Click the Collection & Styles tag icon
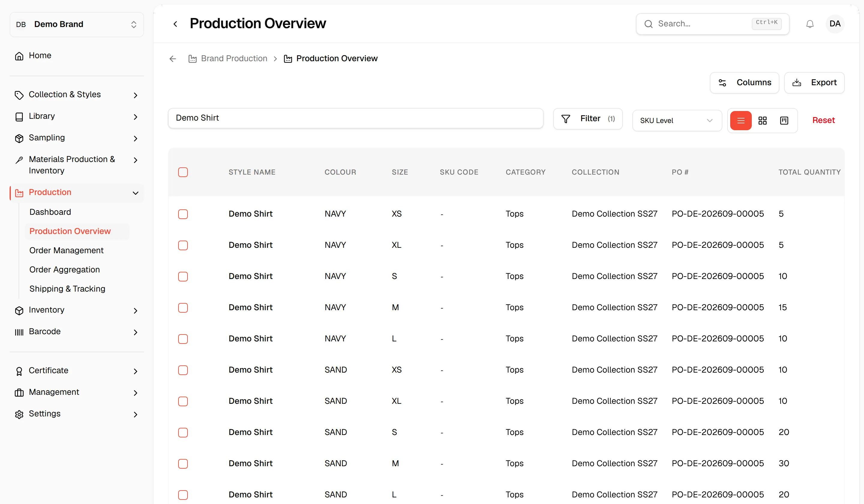 click(19, 95)
